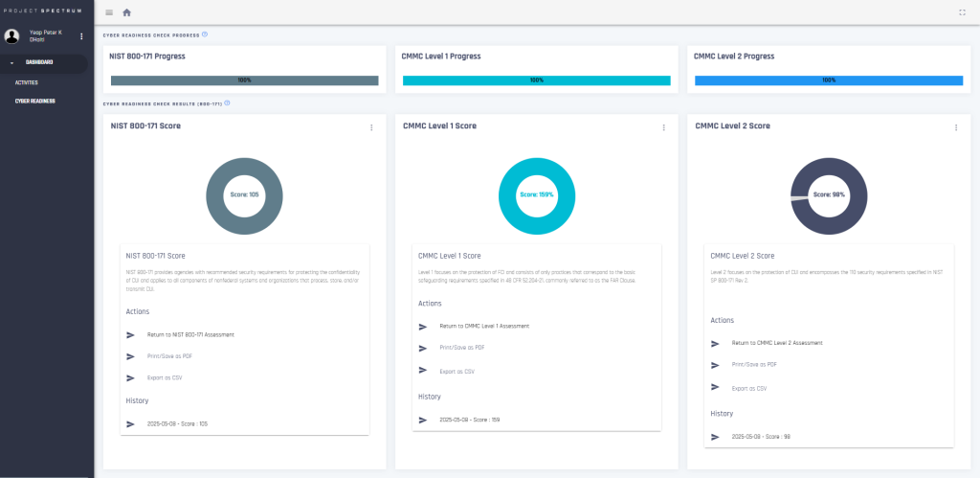Click the CMMC Level 2 score donut chart
The height and width of the screenshot is (478, 980).
pyautogui.click(x=829, y=193)
